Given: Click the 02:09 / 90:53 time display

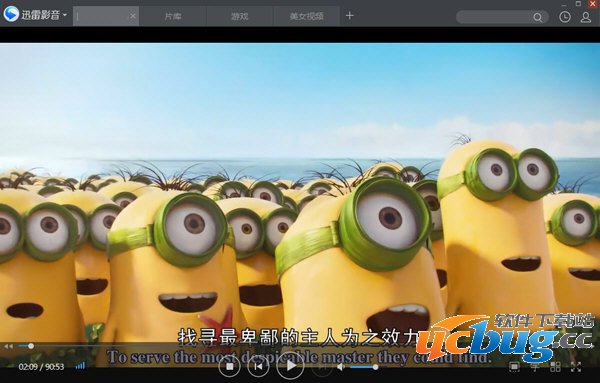Looking at the screenshot, I should [x=41, y=367].
